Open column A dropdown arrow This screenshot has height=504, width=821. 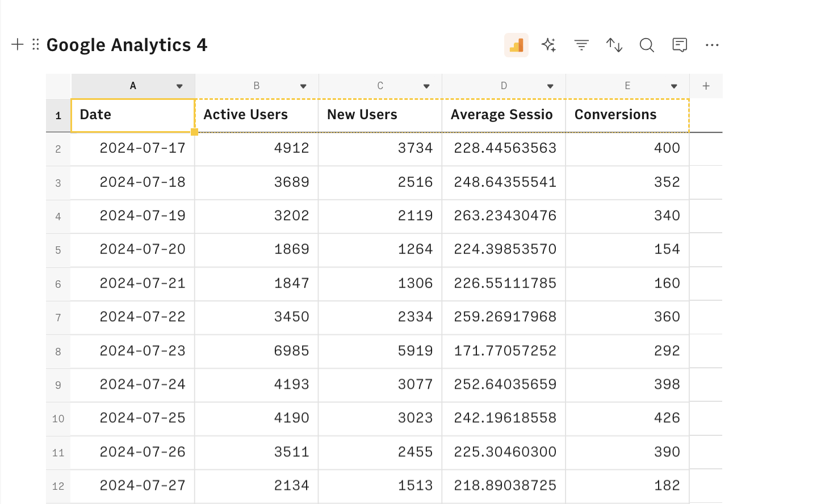(x=179, y=86)
